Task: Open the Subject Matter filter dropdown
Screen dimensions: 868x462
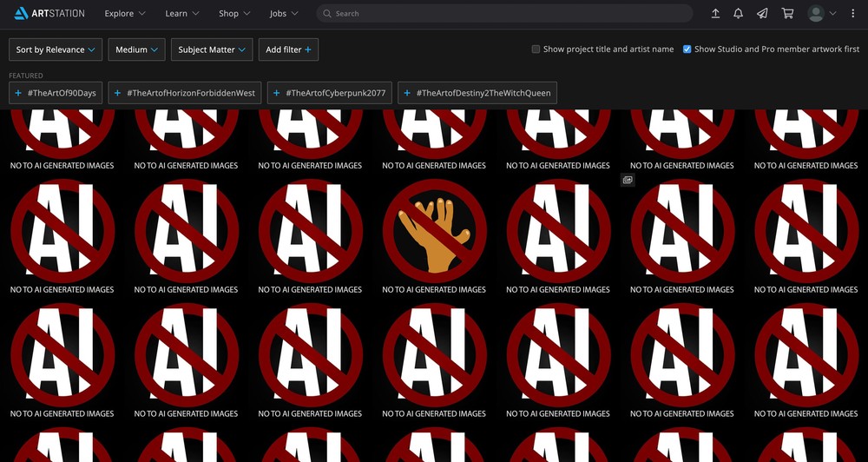Action: pos(212,49)
